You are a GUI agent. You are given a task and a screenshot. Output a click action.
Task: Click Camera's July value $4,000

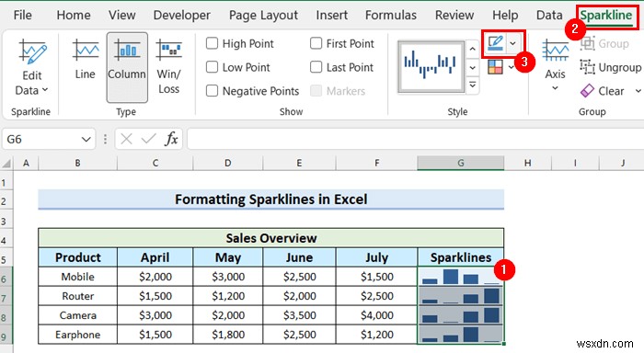pyautogui.click(x=376, y=315)
